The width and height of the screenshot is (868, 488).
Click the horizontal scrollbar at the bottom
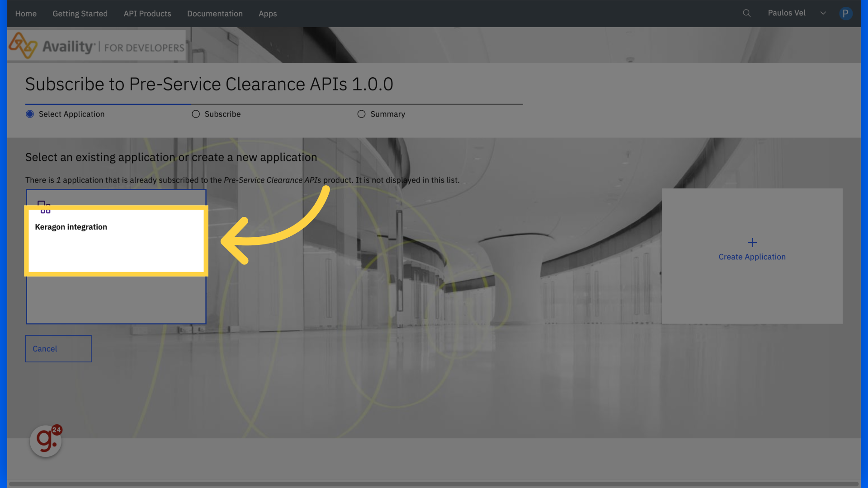click(434, 484)
